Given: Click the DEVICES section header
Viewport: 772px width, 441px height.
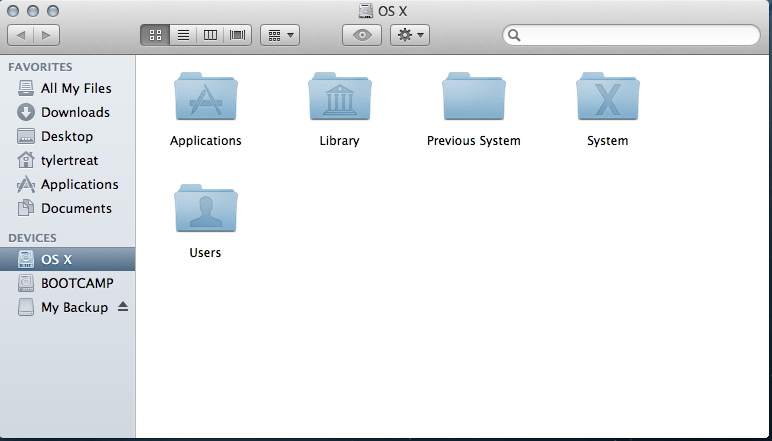Looking at the screenshot, I should tap(32, 238).
